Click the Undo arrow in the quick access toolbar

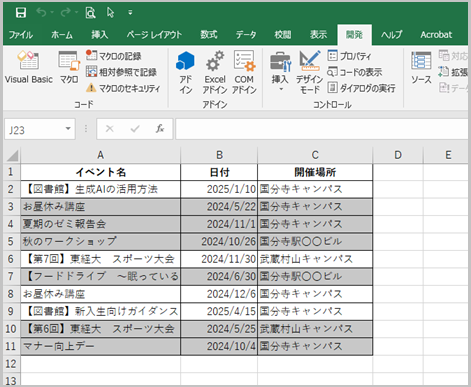click(41, 13)
